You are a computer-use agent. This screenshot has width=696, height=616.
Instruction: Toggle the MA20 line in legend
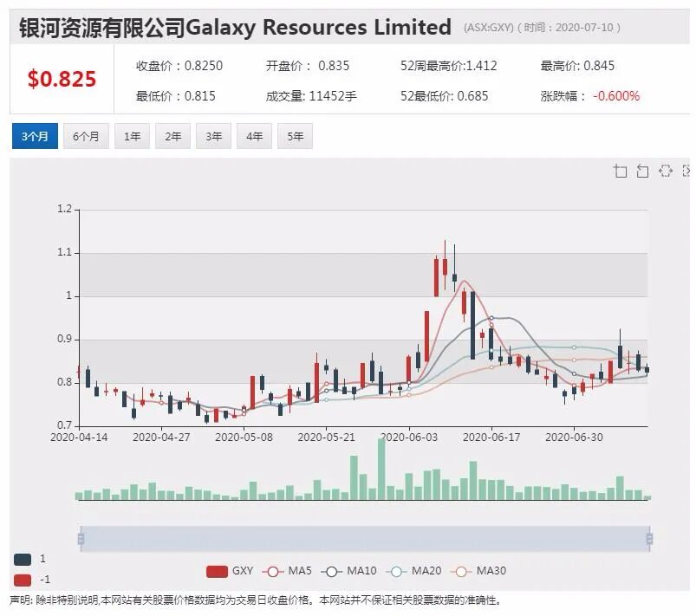tap(413, 571)
